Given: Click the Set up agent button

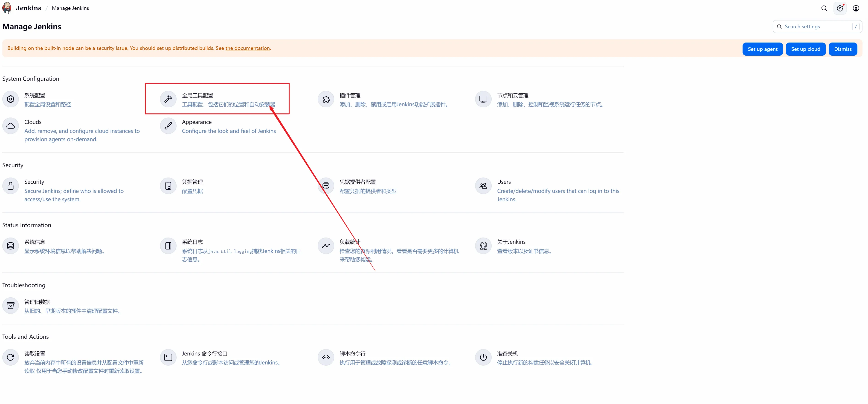Looking at the screenshot, I should (x=763, y=49).
